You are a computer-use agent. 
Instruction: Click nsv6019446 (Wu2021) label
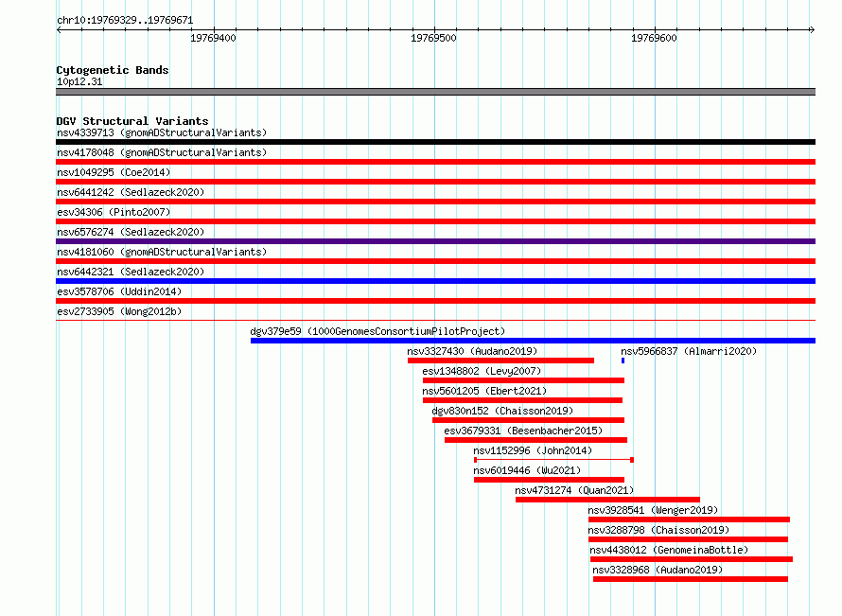coord(527,470)
